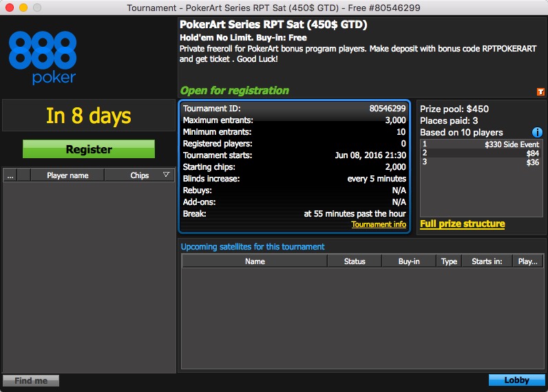Screen dimensions: 548x392
Task: Click the Chips column sort arrow
Action: coord(167,175)
